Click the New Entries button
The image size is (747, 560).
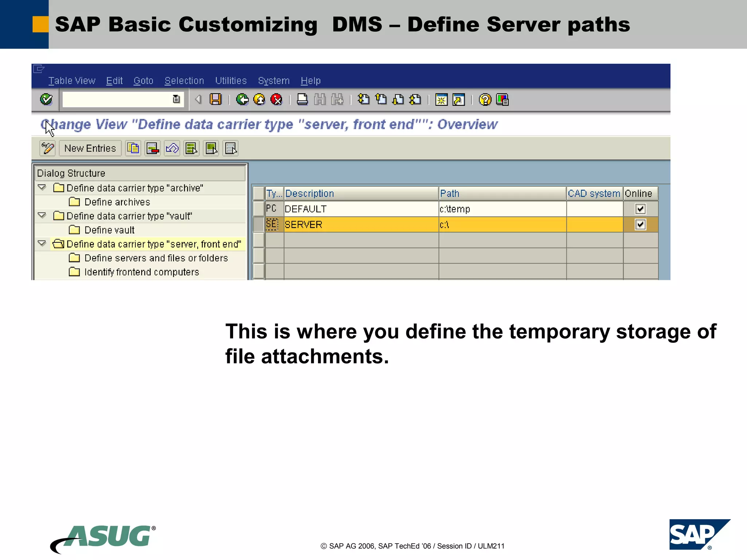90,148
